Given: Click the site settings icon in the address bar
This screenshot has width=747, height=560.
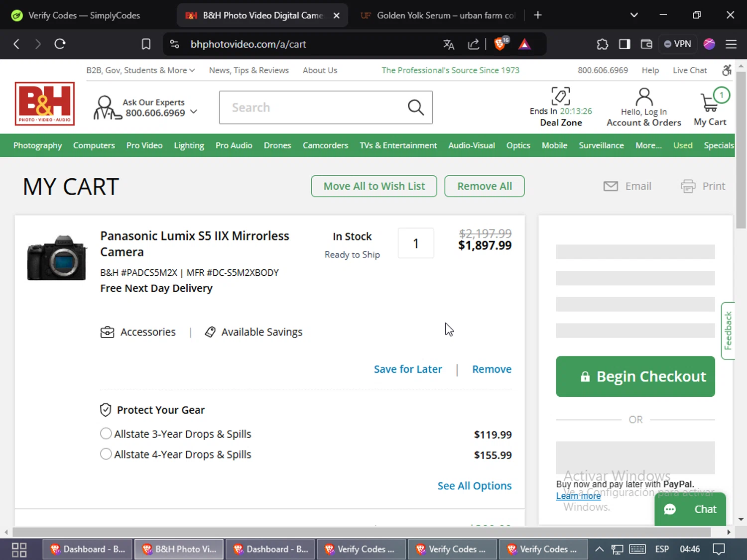Looking at the screenshot, I should (x=174, y=44).
